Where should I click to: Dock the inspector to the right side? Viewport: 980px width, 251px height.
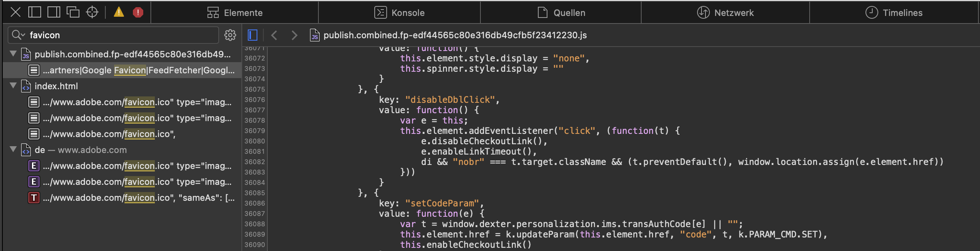point(54,12)
